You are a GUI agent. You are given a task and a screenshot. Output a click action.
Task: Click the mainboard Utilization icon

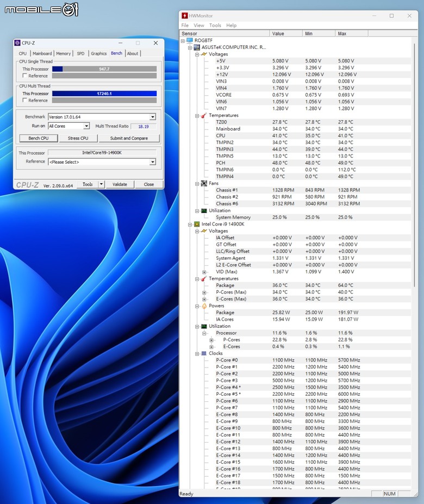click(x=204, y=210)
